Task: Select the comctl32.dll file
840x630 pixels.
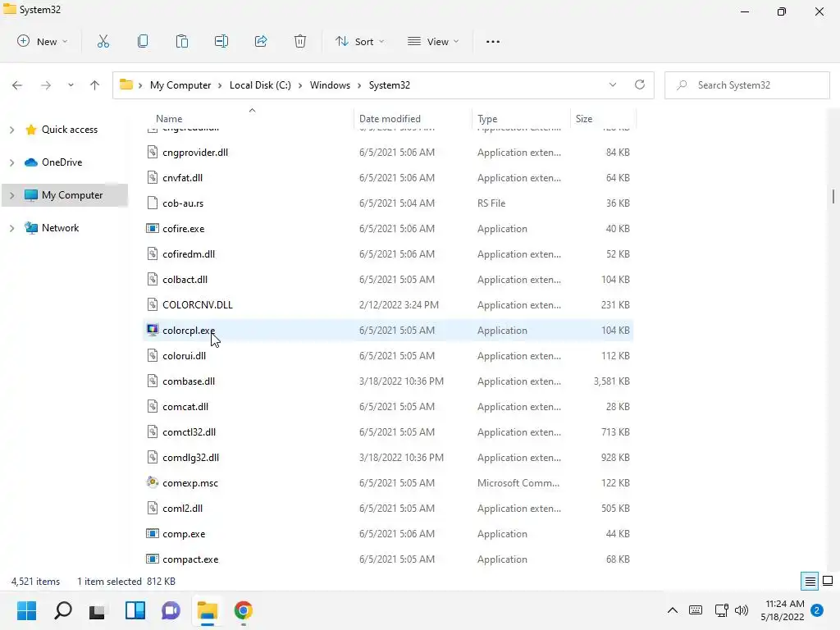Action: point(388,431)
